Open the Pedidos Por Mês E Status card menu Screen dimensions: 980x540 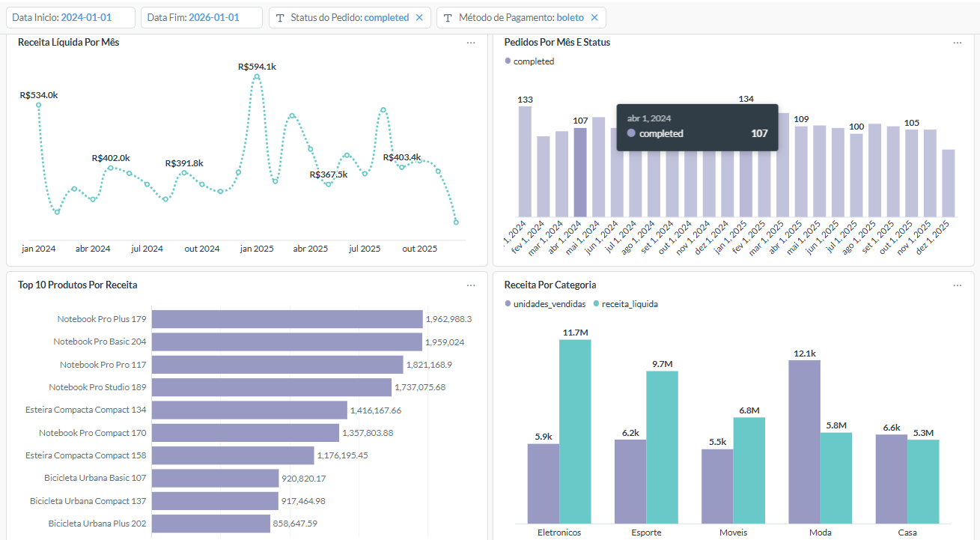pyautogui.click(x=958, y=43)
